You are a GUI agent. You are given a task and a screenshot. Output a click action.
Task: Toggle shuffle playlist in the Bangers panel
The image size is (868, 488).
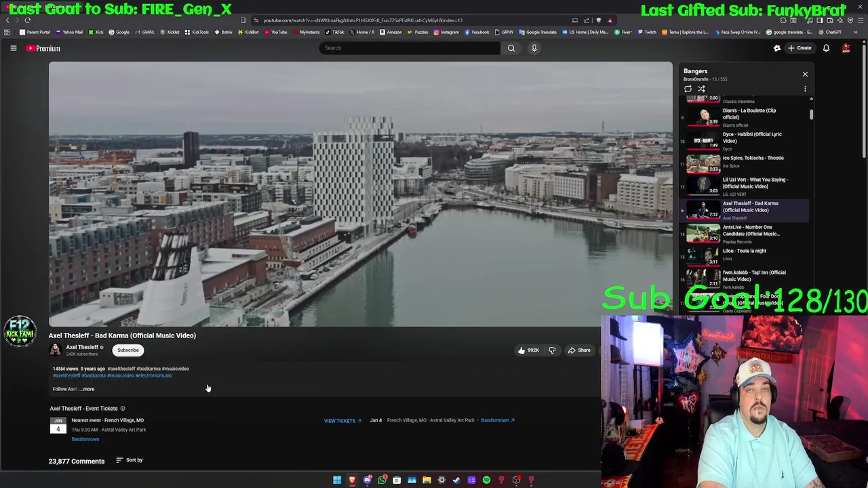701,89
